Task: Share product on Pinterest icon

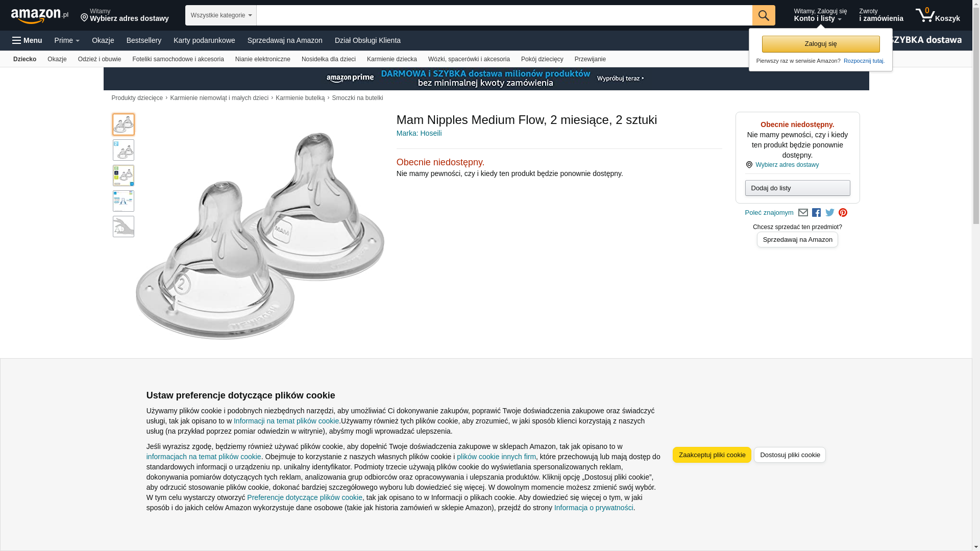Action: 843,213
